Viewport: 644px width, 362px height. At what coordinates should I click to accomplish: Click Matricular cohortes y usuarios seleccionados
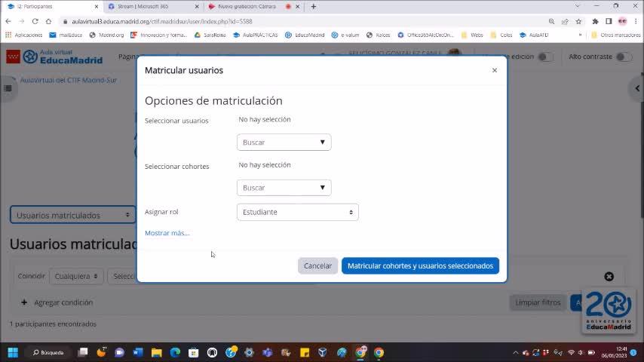420,266
